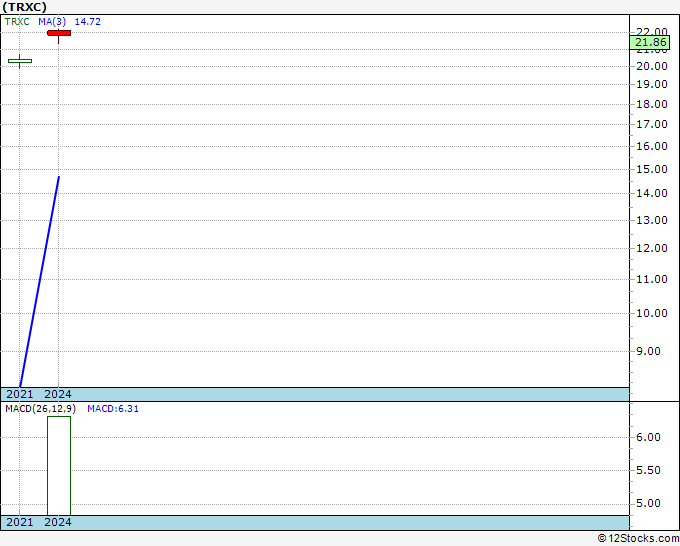Click the (TRXC) chart title
This screenshot has height=546, width=680.
25,7
